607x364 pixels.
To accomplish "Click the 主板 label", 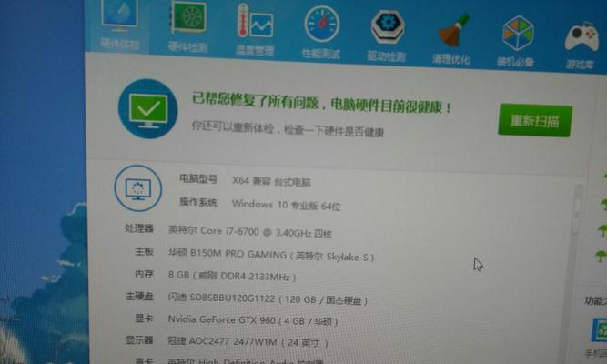I will 144,251.
